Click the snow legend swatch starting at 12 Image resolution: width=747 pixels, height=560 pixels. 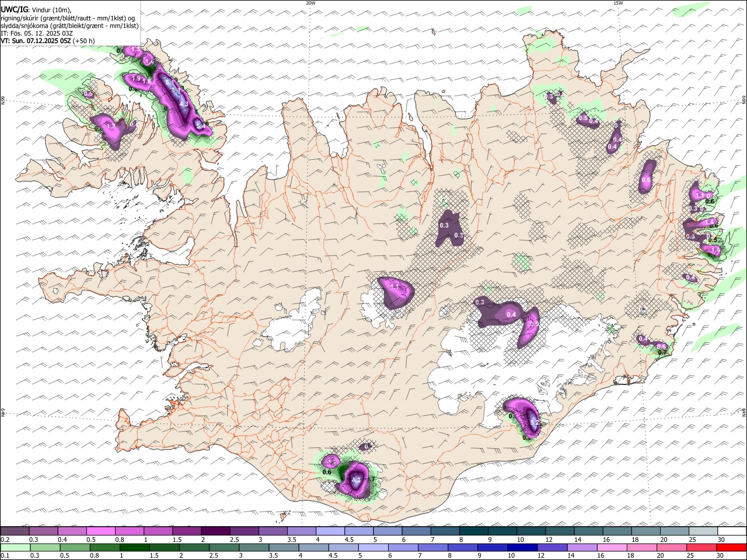tap(558, 531)
